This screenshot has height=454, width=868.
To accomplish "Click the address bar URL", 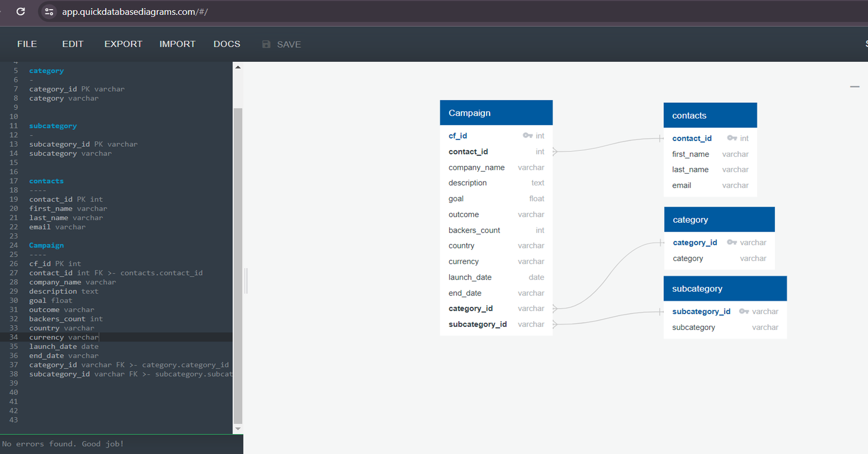I will (x=135, y=12).
